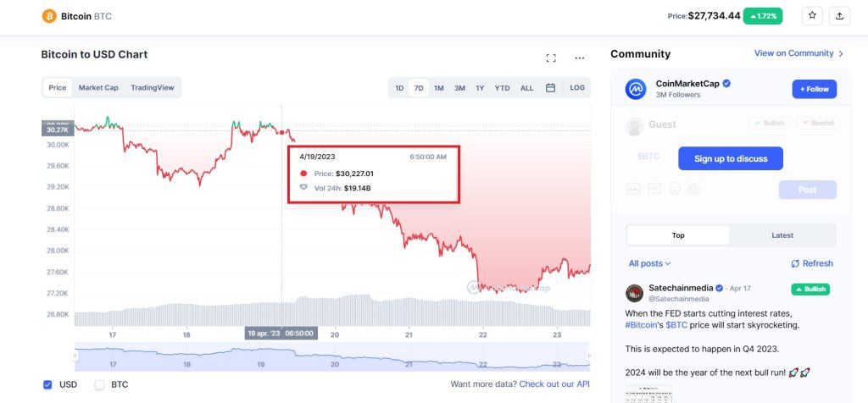868x403 pixels.
Task: Add Bitcoin to watchlist with star icon
Action: coord(812,16)
